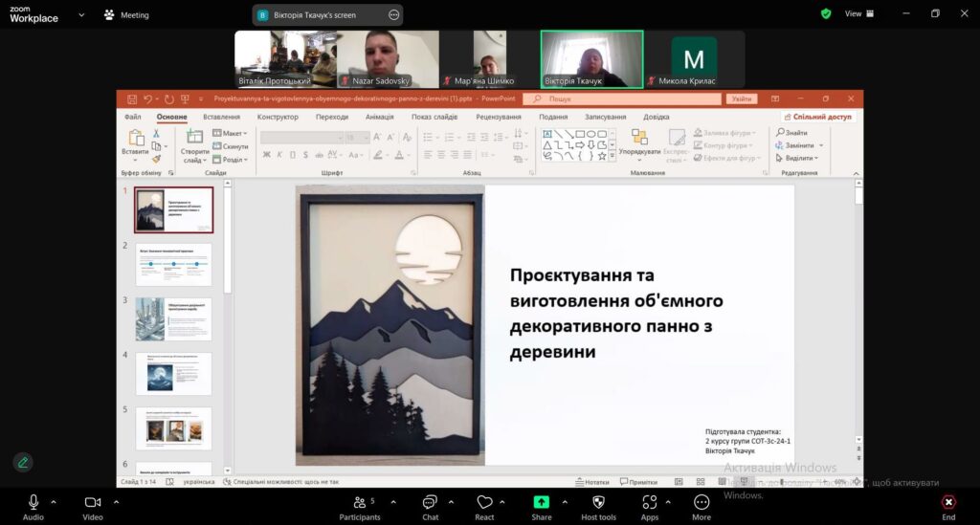Click the red End meeting button
Image resolution: width=980 pixels, height=525 pixels.
(948, 503)
